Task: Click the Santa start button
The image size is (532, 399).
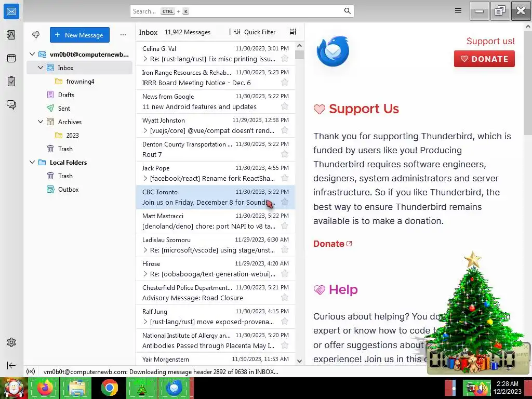Action: pyautogui.click(x=13, y=388)
